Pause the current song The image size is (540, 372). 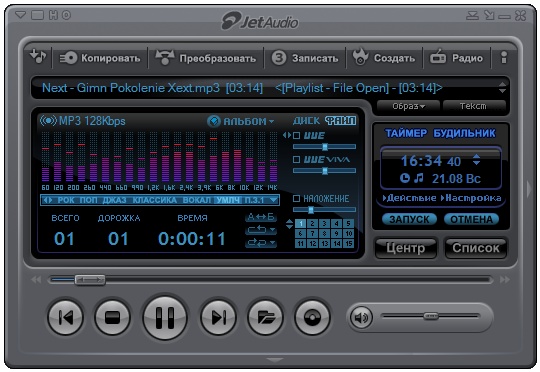coord(165,317)
